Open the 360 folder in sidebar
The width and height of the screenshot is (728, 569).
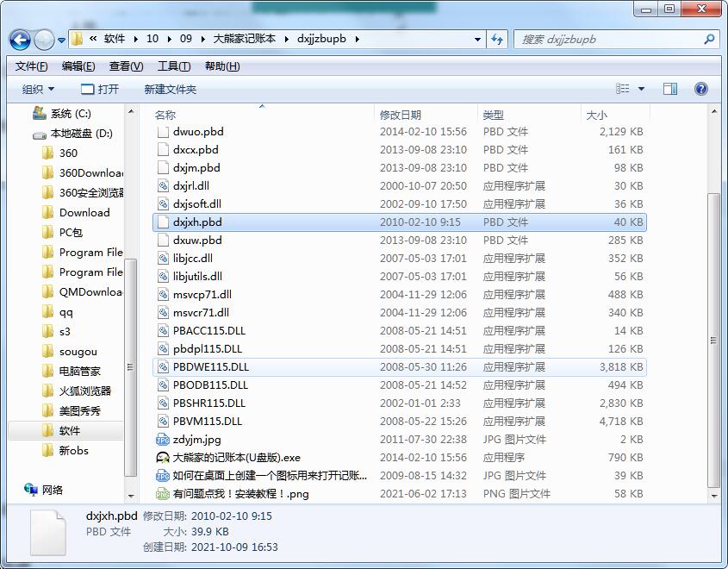click(x=59, y=153)
